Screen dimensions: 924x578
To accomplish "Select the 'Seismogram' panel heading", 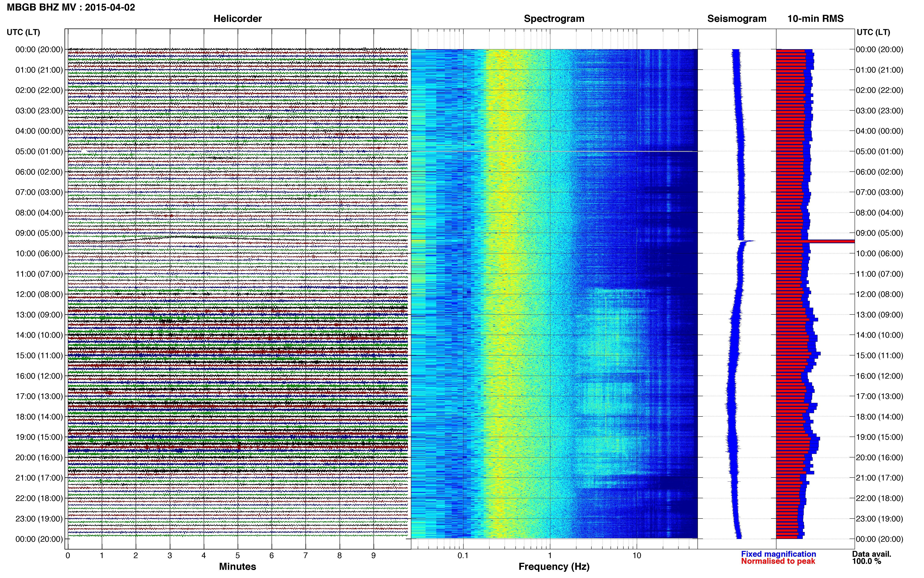I will pyautogui.click(x=737, y=19).
